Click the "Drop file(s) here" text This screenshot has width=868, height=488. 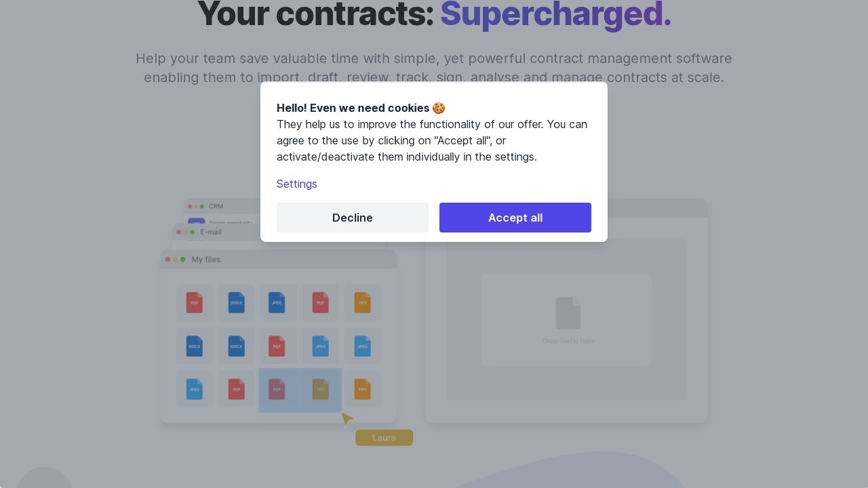coord(568,340)
